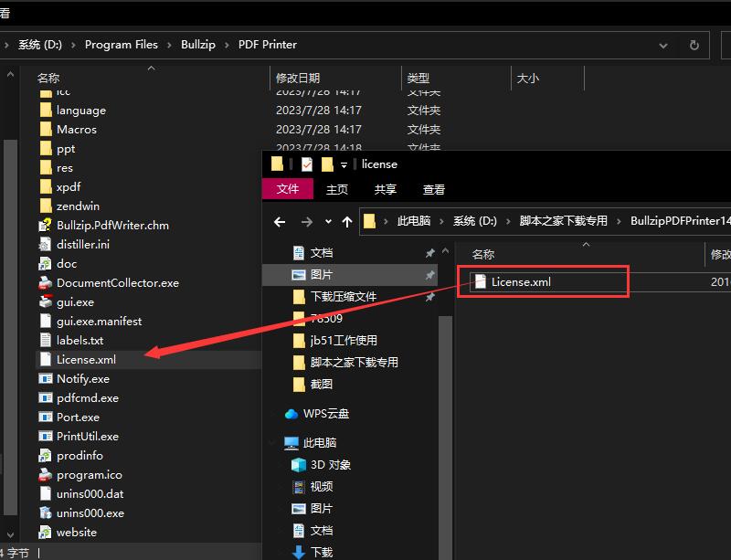Select the gui.exe icon

coord(45,301)
